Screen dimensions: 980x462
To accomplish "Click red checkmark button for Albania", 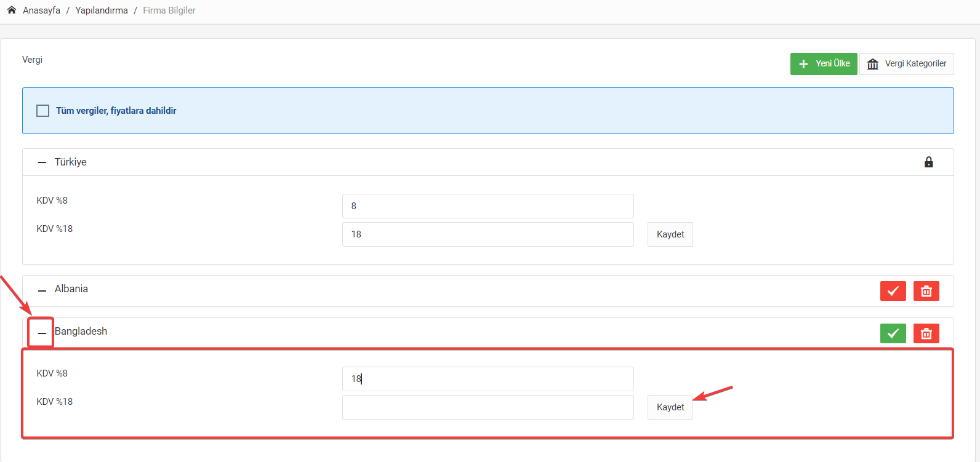I will point(893,291).
